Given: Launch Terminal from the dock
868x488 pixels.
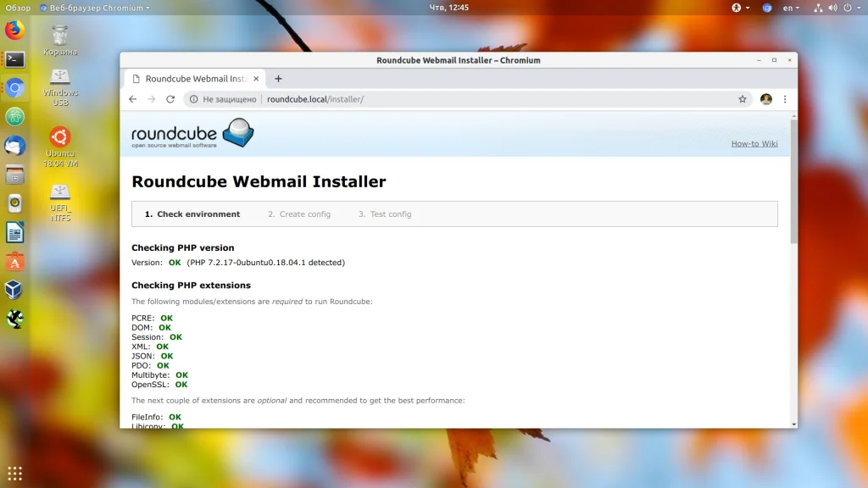Looking at the screenshot, I should point(15,58).
